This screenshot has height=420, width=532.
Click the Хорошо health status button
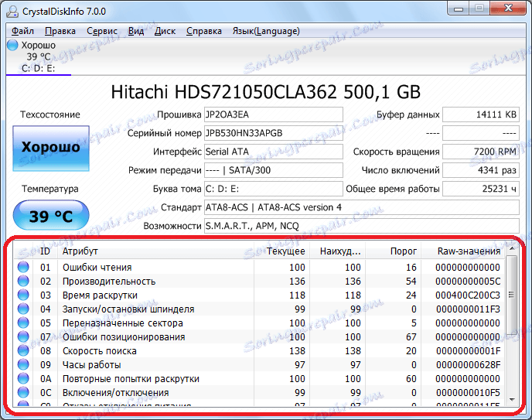pos(51,149)
